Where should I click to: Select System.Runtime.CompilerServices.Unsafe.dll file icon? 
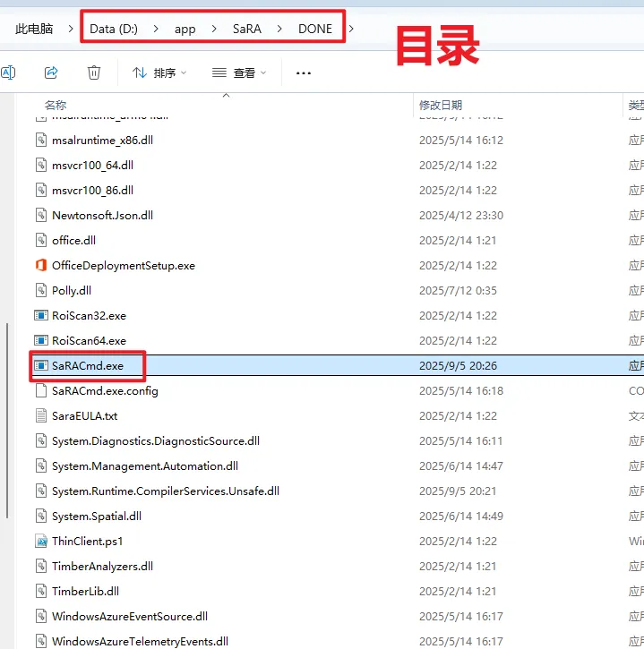(41, 491)
